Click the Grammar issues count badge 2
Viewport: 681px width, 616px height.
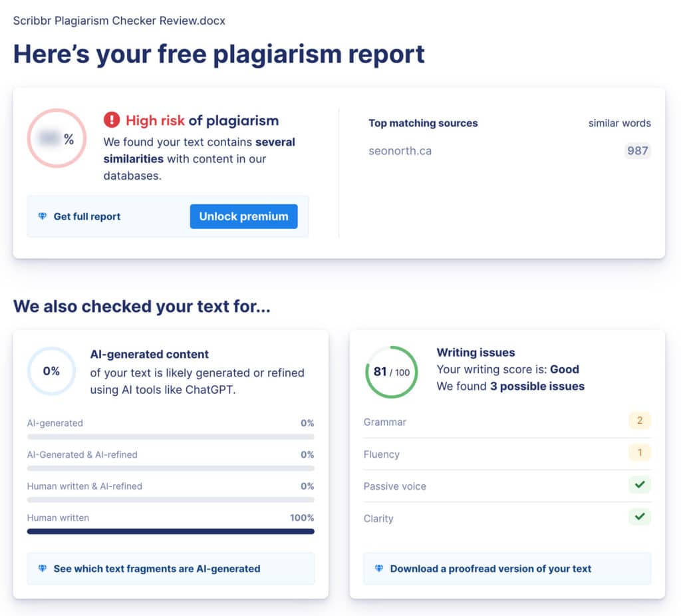639,420
